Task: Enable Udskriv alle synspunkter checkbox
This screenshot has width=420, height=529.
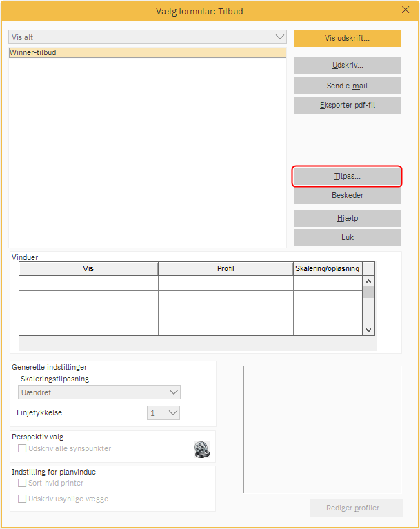Action: [x=22, y=448]
